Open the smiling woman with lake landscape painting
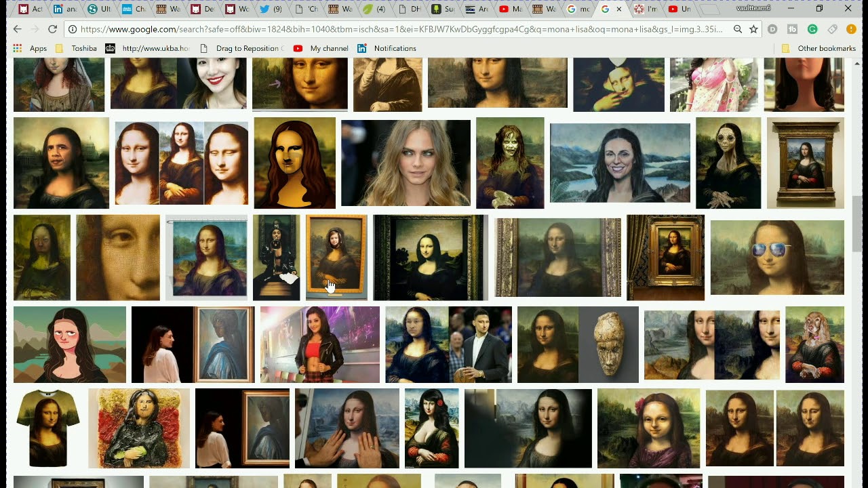 tap(620, 163)
